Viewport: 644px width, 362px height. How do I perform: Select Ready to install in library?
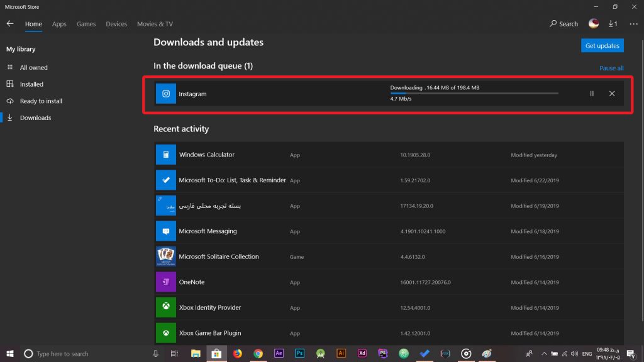point(41,101)
